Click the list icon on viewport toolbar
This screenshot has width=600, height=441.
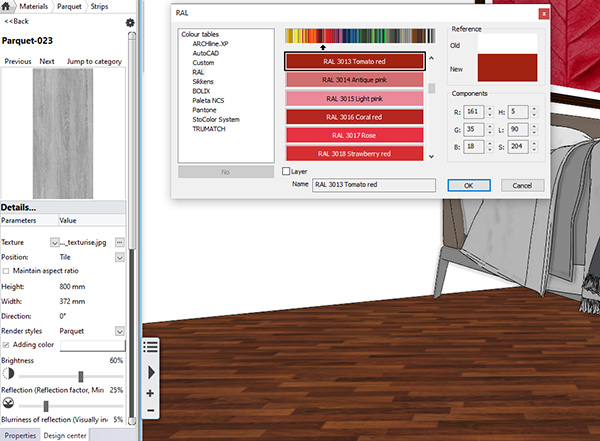pyautogui.click(x=150, y=347)
